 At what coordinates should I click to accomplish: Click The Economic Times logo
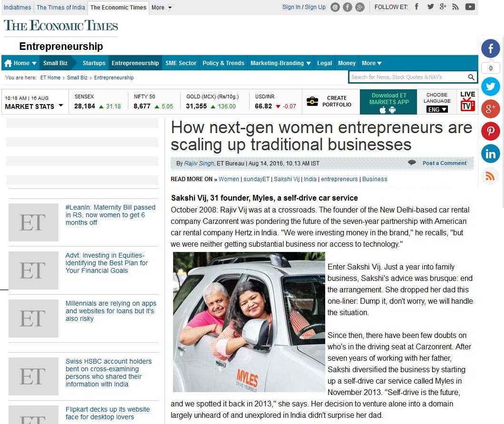pyautogui.click(x=61, y=26)
